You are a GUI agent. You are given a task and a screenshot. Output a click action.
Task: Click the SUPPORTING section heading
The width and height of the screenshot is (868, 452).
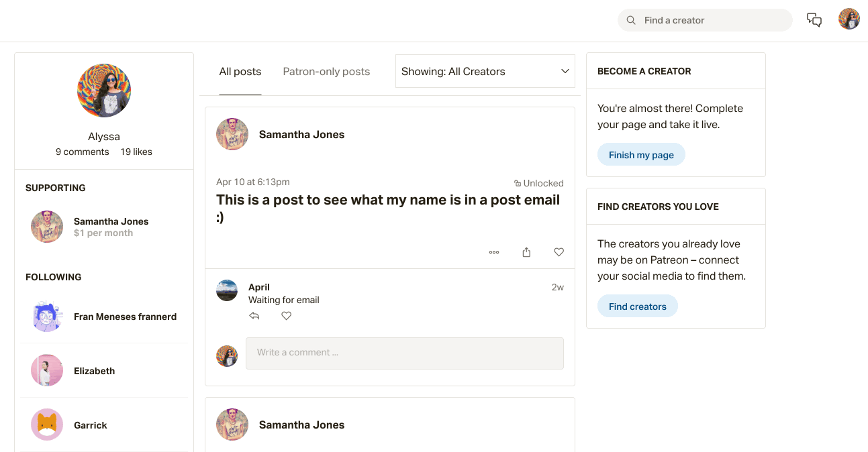coord(56,188)
